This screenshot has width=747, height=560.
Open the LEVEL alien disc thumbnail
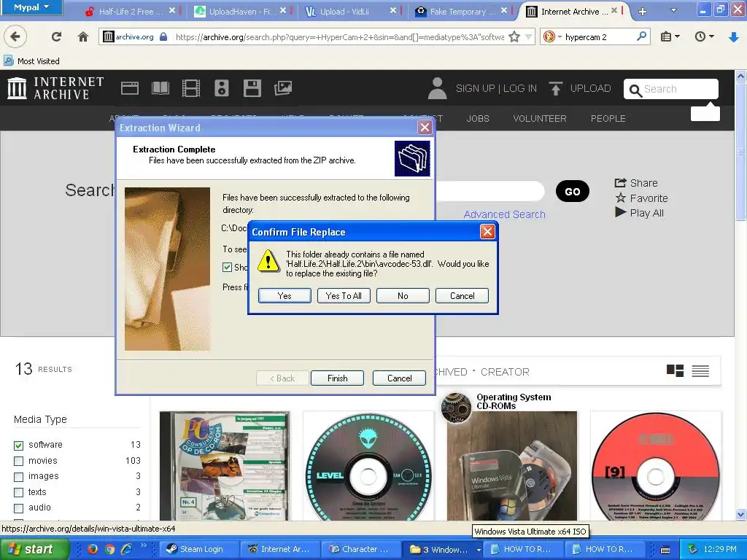coord(368,466)
